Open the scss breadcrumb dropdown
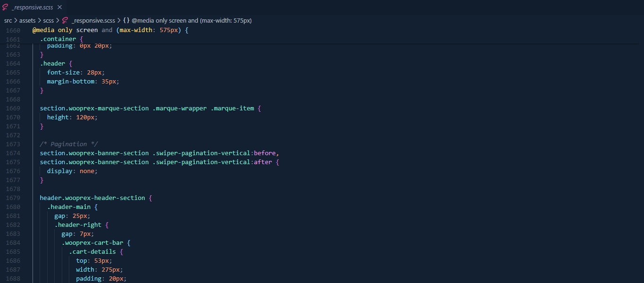 click(48, 21)
